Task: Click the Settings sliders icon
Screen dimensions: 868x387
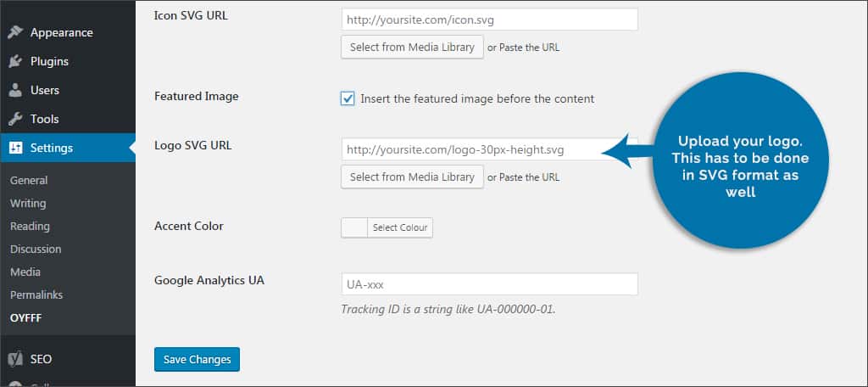Action: point(15,149)
